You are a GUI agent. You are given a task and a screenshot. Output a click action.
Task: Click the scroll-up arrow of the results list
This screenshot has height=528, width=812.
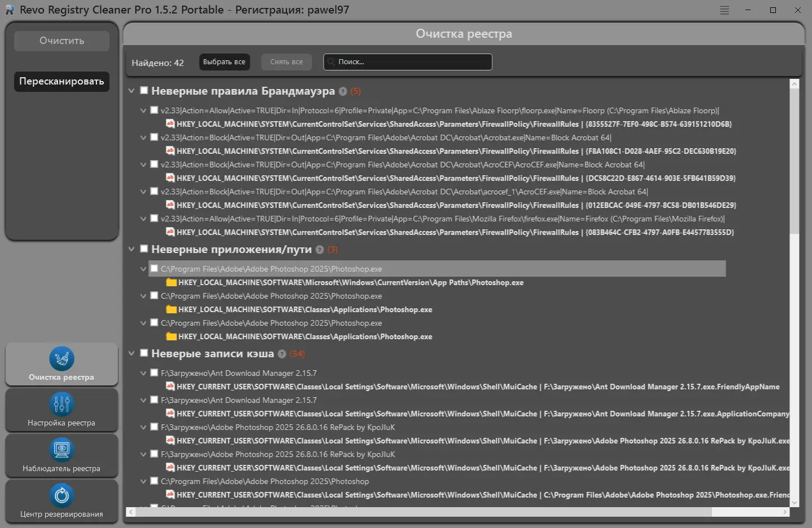[795, 84]
